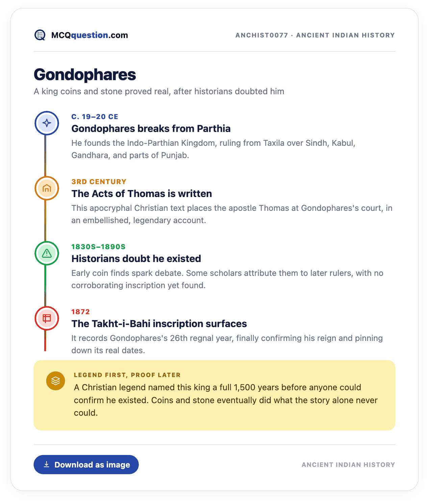Select the ANCHIST0077 Ancient Indian History header label
Viewport: 429px width, 504px height.
coord(315,35)
